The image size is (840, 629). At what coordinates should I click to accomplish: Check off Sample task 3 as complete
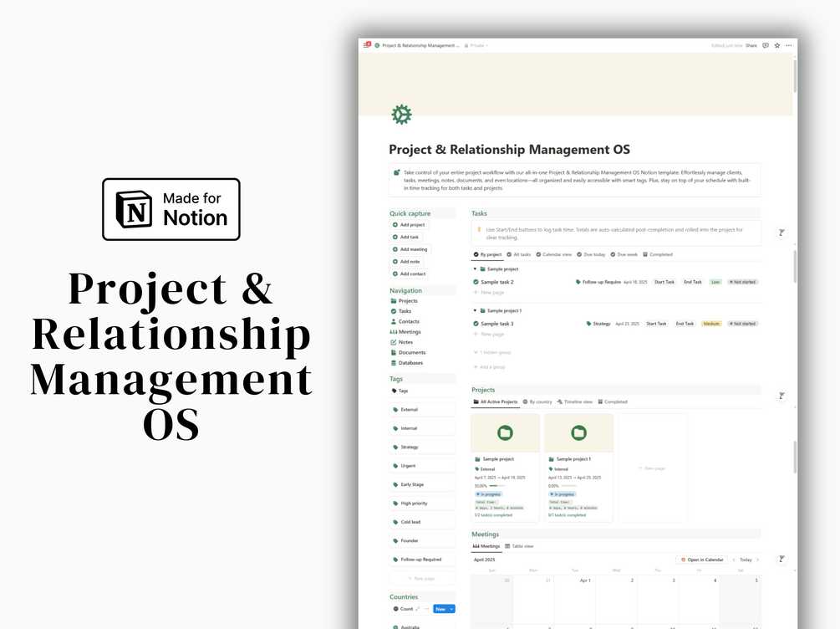476,324
